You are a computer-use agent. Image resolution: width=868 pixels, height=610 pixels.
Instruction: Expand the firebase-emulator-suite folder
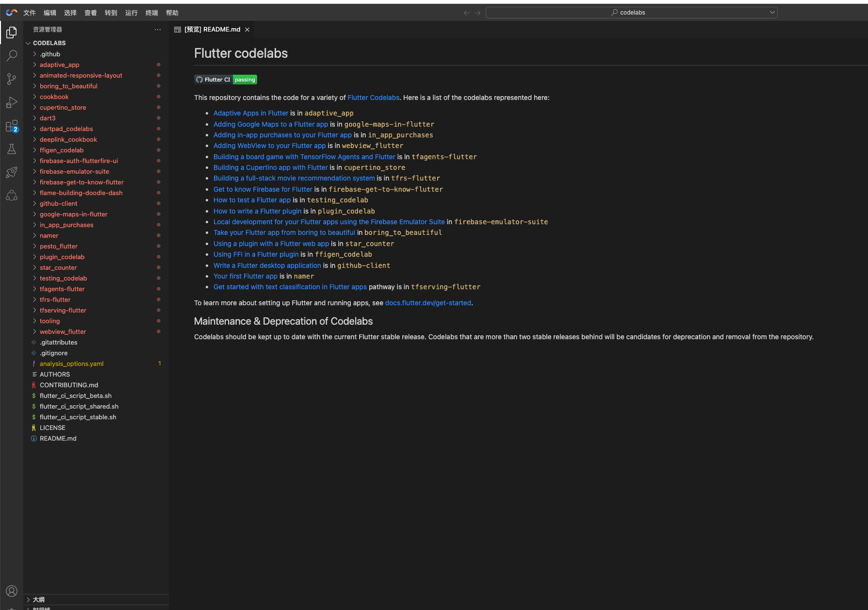tap(96, 171)
